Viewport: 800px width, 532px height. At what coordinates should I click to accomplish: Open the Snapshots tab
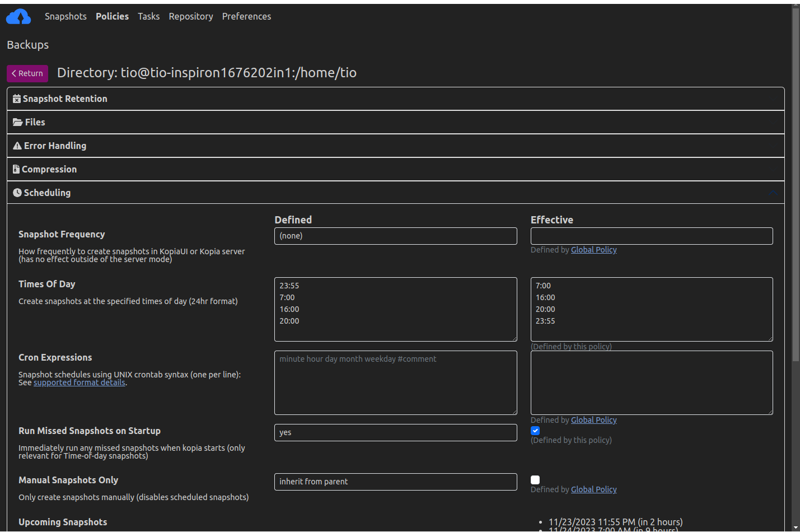coord(66,16)
